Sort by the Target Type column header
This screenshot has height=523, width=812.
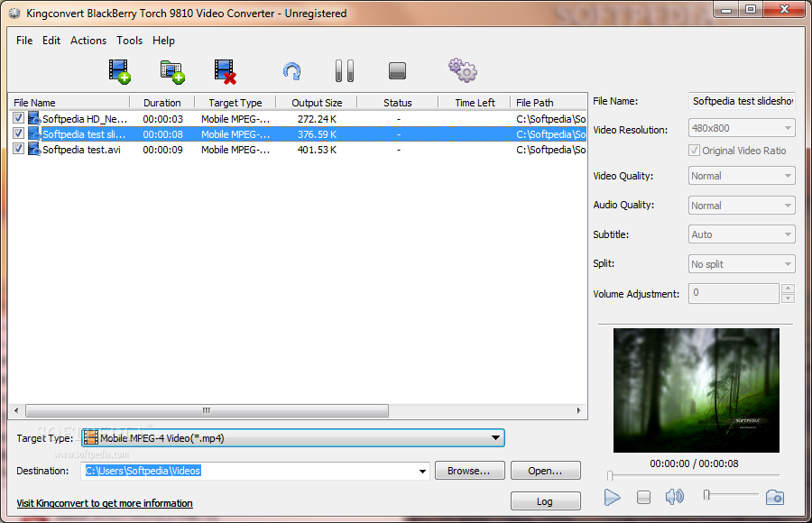coord(235,103)
